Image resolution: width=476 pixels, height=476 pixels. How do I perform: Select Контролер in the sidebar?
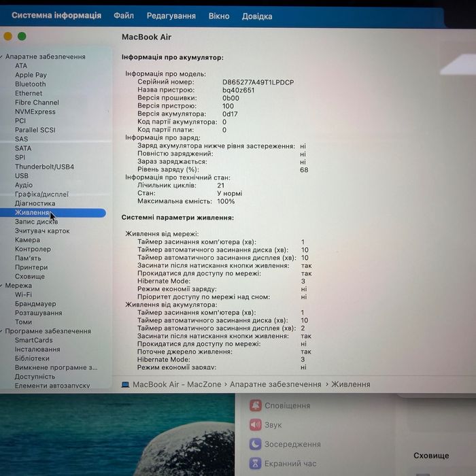(x=33, y=250)
